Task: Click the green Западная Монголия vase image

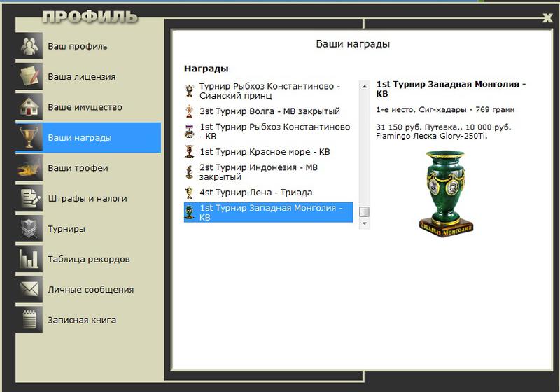Action: [x=446, y=194]
